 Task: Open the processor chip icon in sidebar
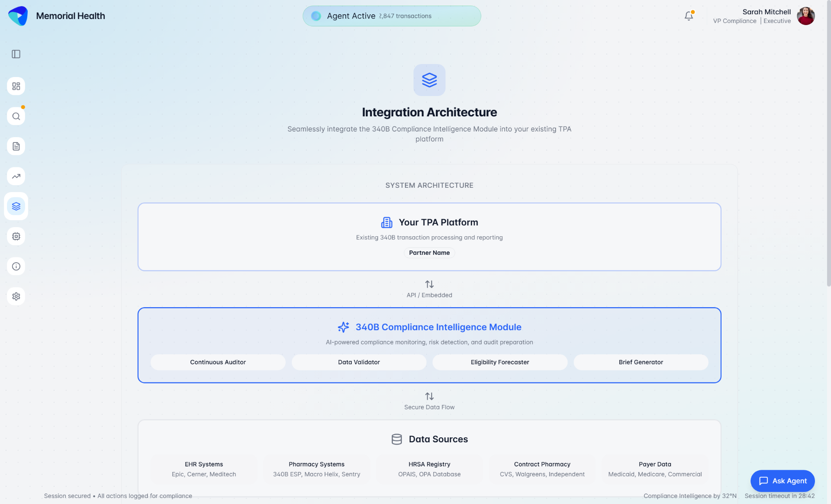click(x=16, y=236)
